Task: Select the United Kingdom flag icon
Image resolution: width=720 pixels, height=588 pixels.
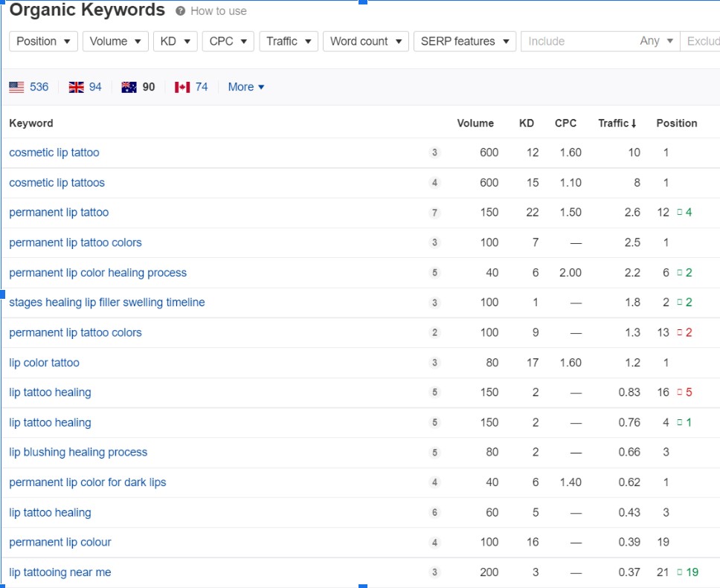Action: point(76,87)
